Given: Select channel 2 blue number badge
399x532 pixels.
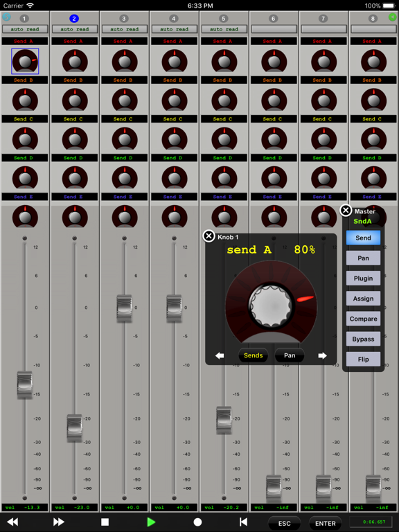Looking at the screenshot, I should tap(74, 18).
